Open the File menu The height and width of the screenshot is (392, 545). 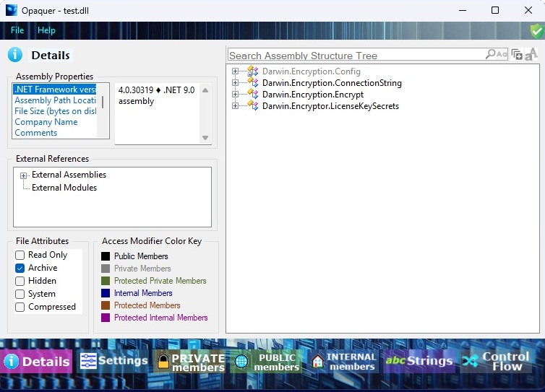click(x=17, y=30)
